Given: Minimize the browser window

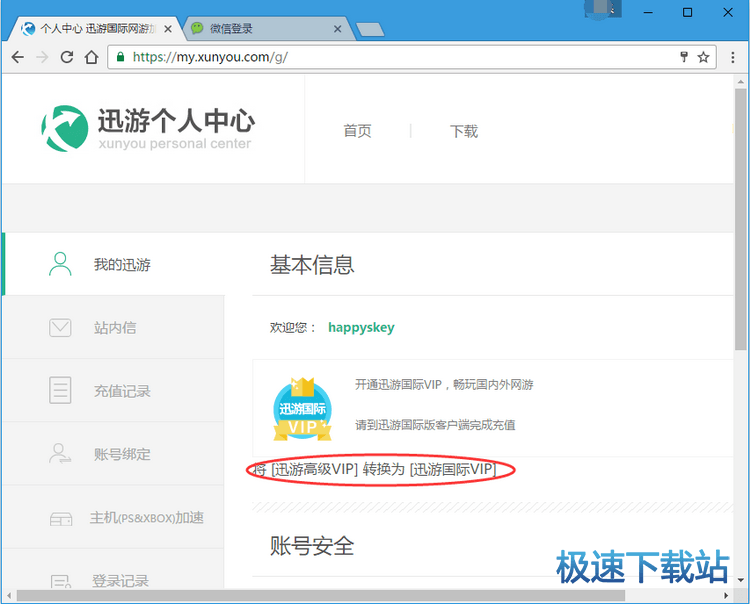Looking at the screenshot, I should coord(649,12).
